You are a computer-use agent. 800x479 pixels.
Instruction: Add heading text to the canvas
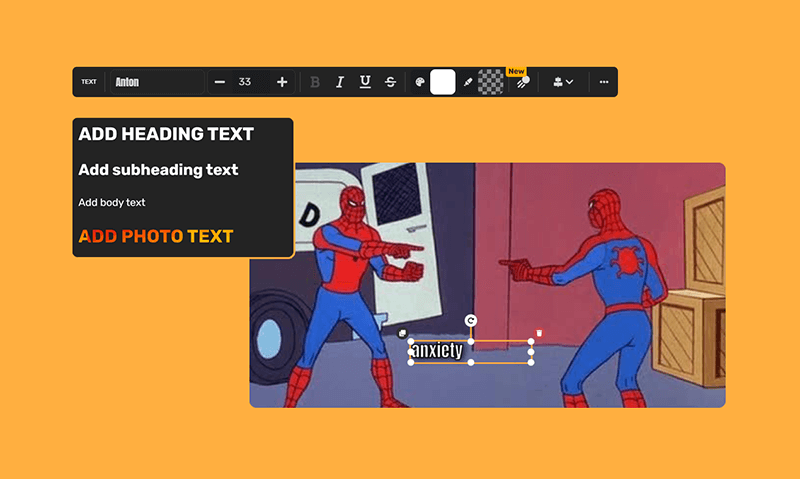point(166,134)
